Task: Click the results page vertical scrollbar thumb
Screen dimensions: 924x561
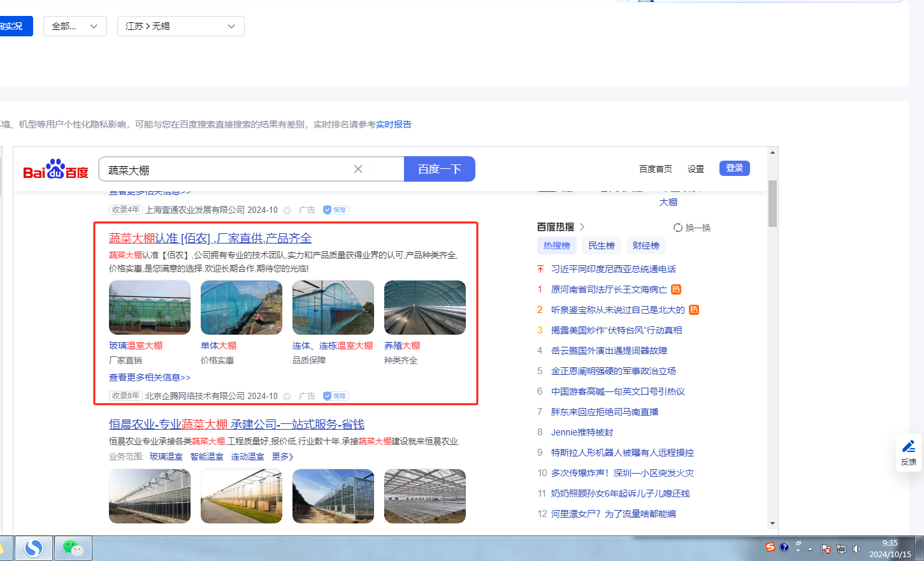Action: pos(772,204)
